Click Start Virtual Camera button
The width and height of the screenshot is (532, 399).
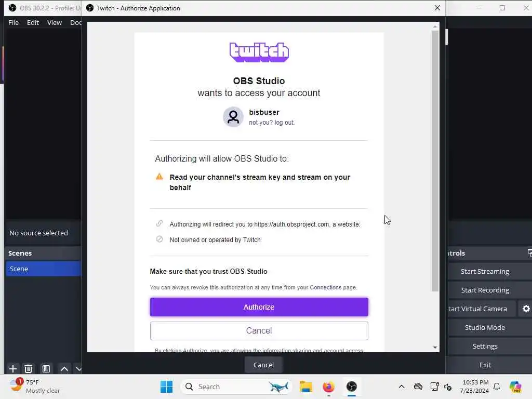[x=481, y=309]
